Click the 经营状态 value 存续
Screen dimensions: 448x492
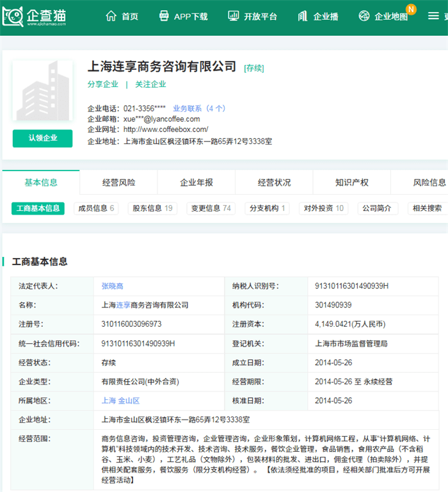[x=108, y=363]
